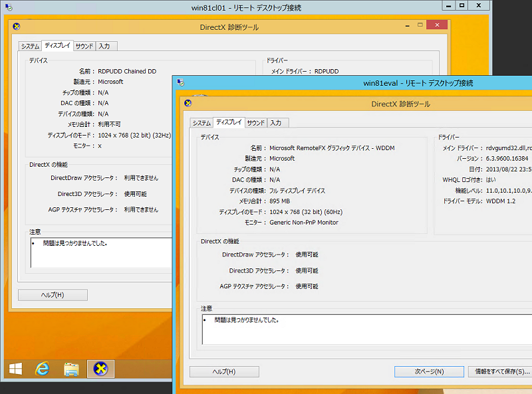Close the win81cl01 DirectX diagnostic window
The width and height of the screenshot is (532, 394).
(x=437, y=25)
